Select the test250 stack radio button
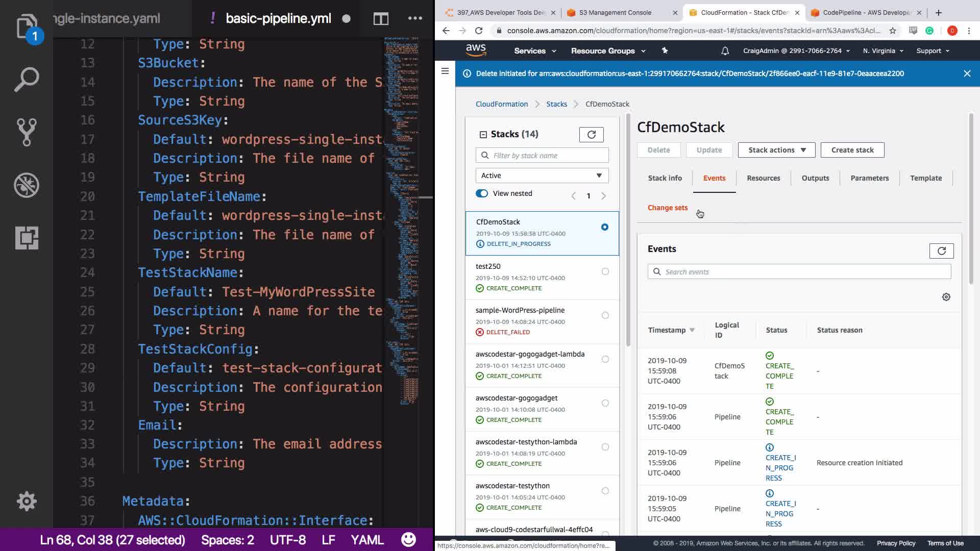 point(605,271)
